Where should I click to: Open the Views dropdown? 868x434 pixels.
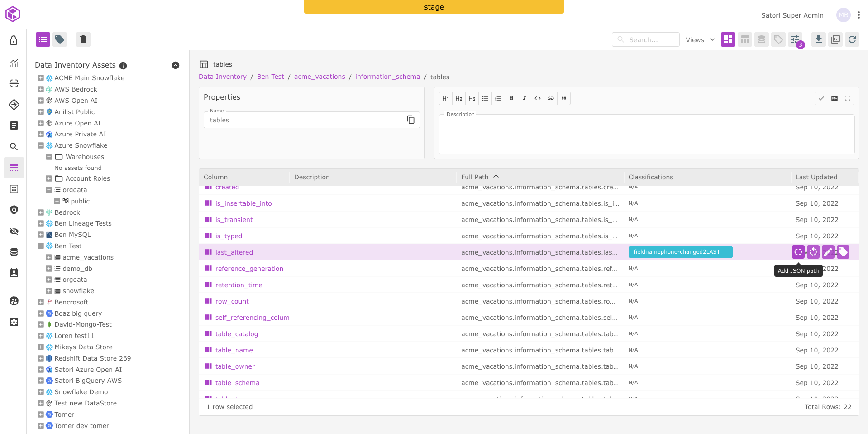(x=700, y=40)
